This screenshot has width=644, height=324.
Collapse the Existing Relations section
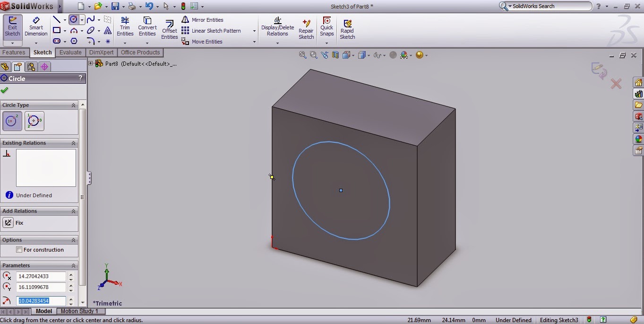(x=73, y=143)
